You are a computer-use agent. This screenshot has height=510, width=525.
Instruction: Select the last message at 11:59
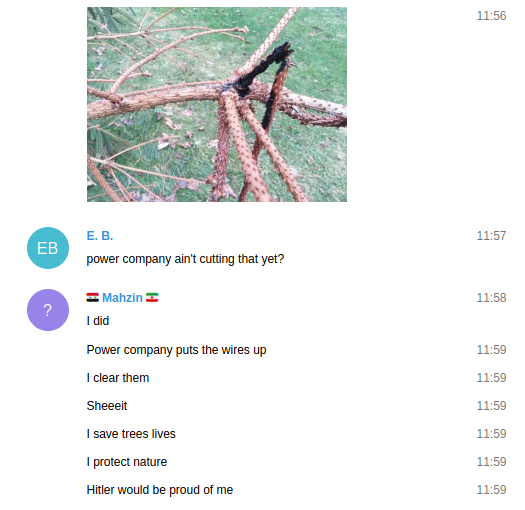coord(160,490)
